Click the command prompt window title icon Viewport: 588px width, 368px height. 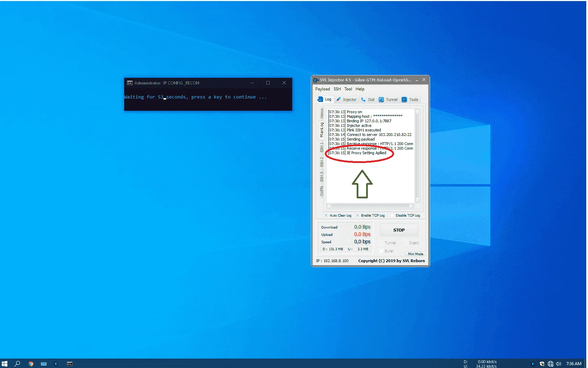(129, 83)
